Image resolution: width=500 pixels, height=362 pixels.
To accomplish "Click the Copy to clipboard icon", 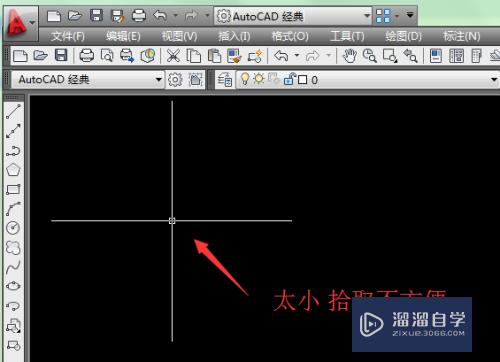I will coord(193,56).
